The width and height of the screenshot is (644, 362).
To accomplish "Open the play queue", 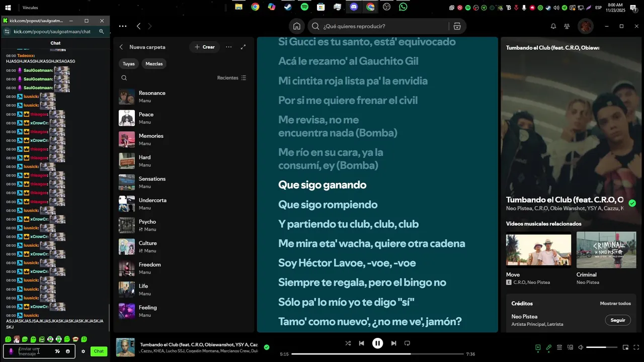I will [559, 347].
